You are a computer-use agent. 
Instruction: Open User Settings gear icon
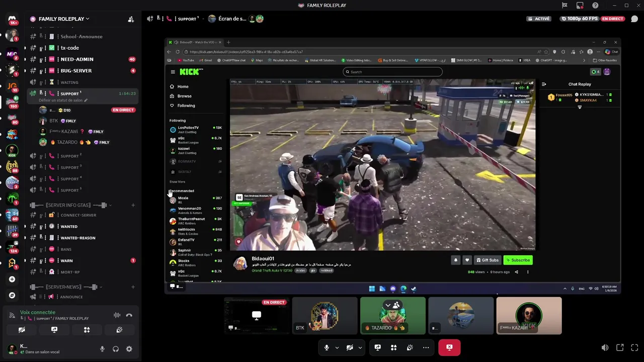pyautogui.click(x=129, y=349)
